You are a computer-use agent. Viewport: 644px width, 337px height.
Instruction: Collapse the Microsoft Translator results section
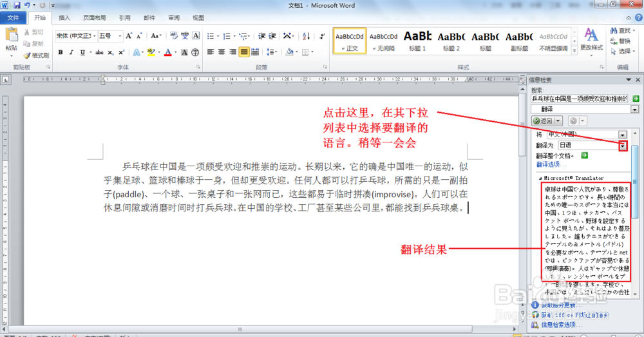pos(540,178)
